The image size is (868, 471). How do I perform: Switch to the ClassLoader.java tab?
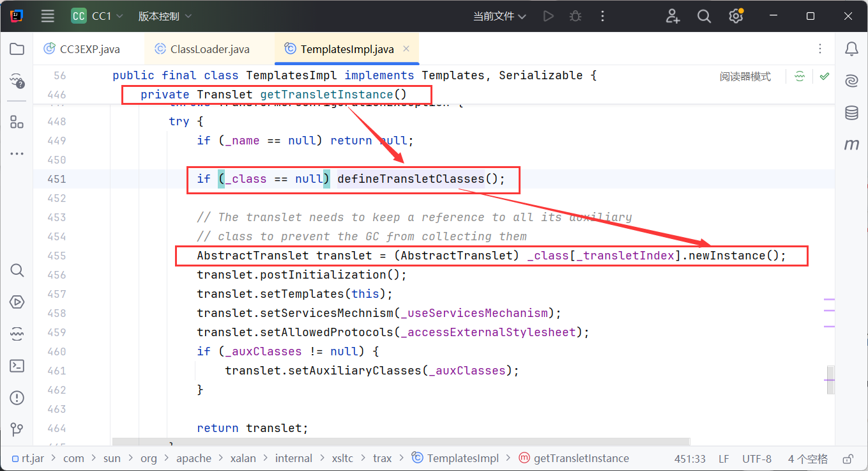coord(202,49)
